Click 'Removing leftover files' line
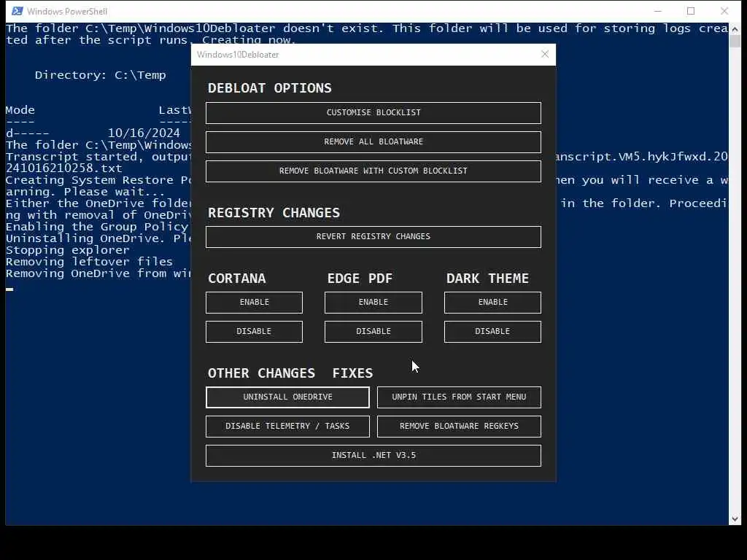The height and width of the screenshot is (560, 747). [x=89, y=262]
